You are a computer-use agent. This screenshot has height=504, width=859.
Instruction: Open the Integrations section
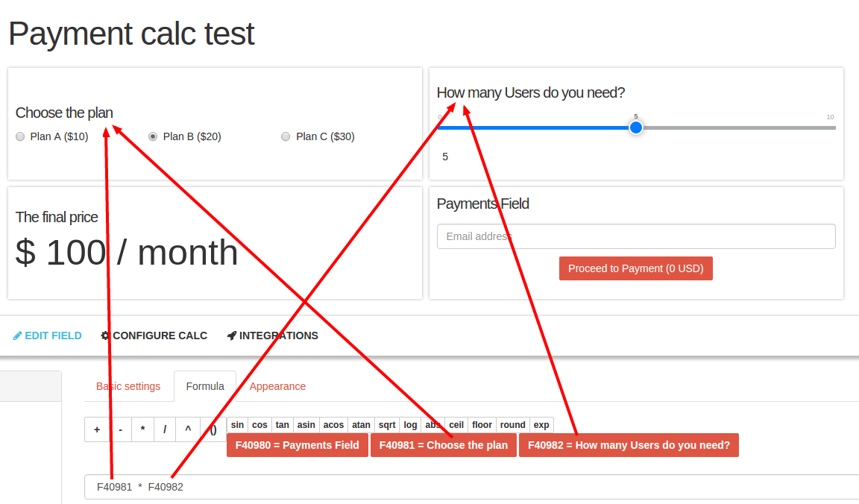(x=272, y=336)
